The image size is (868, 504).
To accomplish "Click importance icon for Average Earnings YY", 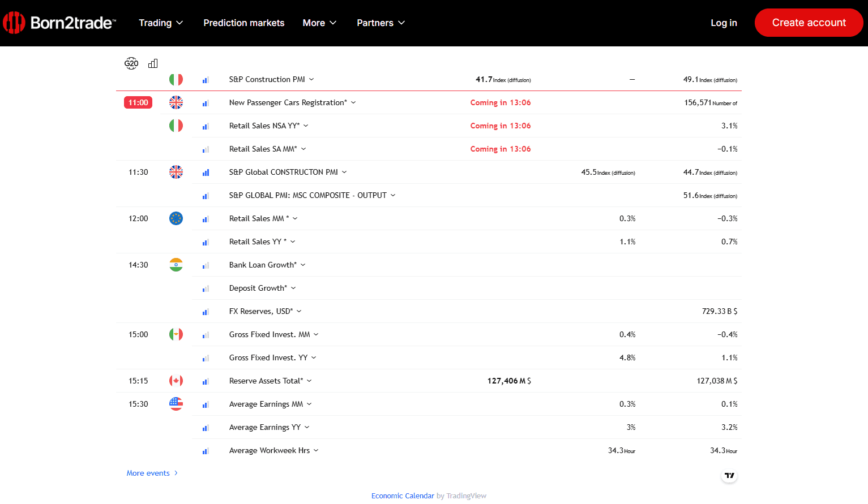I will tap(206, 428).
